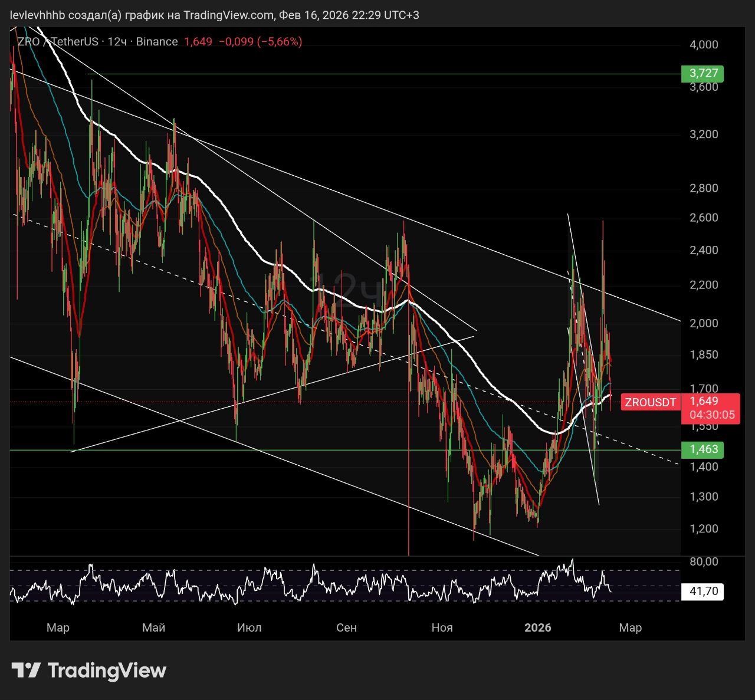
Task: Click the countdown timer 04:30:05
Action: 712,415
